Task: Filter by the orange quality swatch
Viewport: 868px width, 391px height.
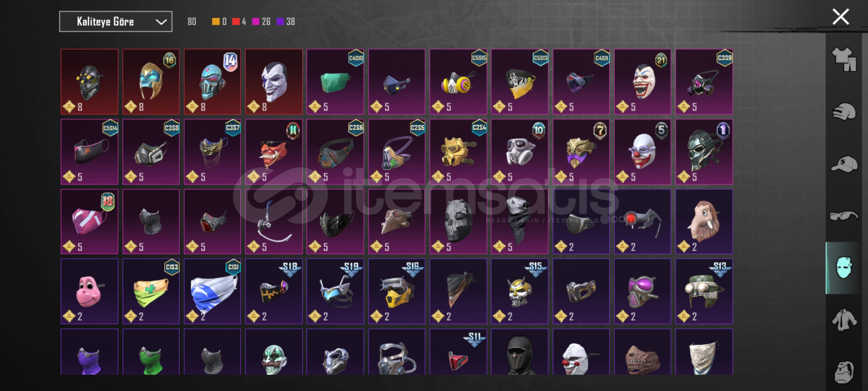Action: coord(216,22)
